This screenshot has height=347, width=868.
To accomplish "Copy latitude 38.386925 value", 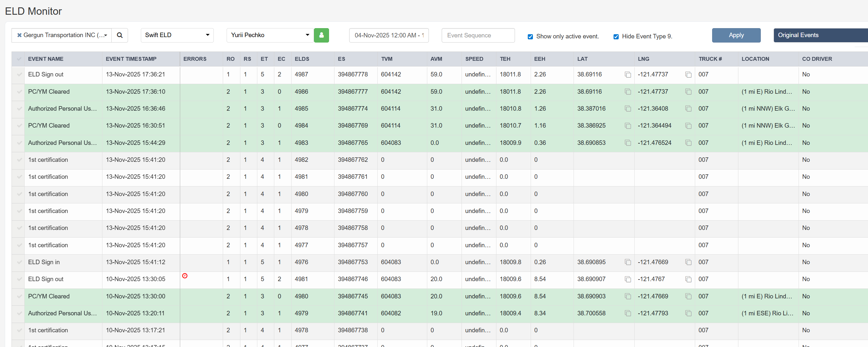I will point(627,126).
